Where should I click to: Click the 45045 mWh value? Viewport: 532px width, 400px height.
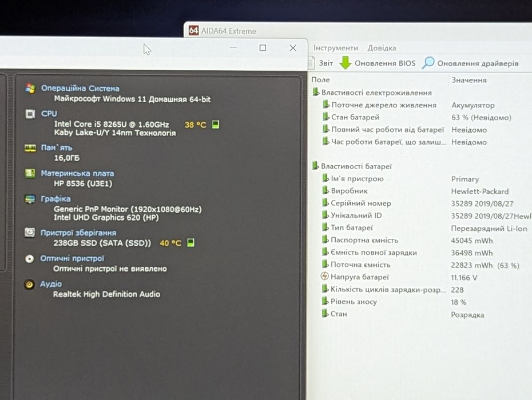tap(471, 241)
